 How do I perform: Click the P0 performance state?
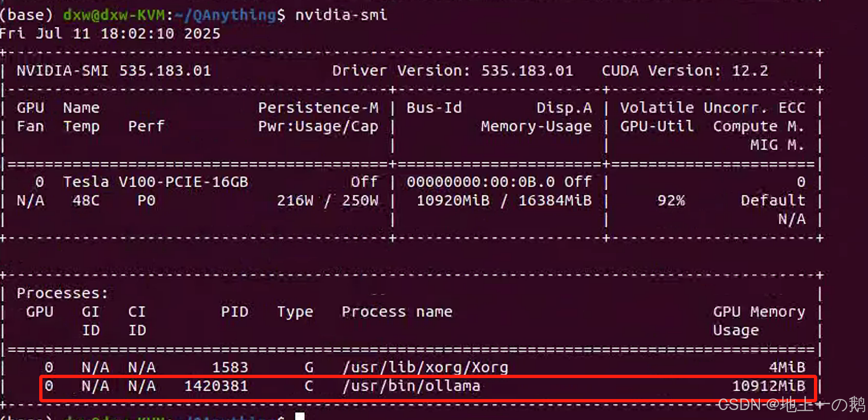[146, 200]
